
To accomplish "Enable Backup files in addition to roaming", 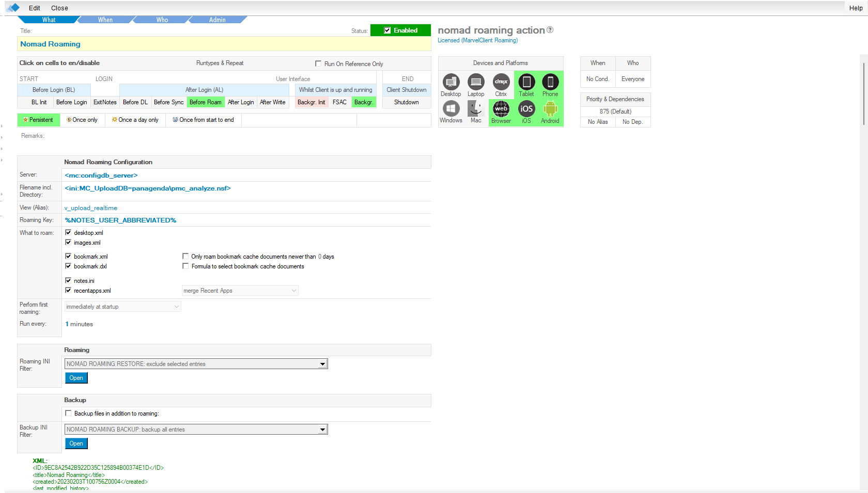I will (x=68, y=413).
